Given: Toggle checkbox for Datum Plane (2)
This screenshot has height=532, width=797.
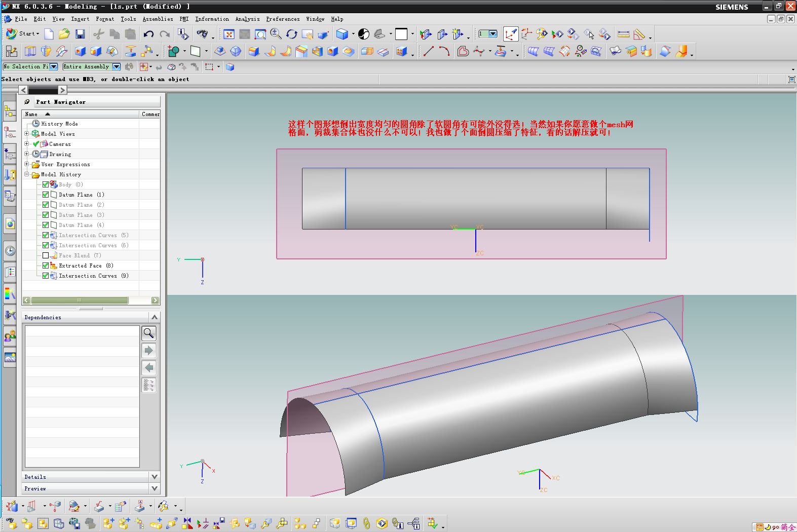Looking at the screenshot, I should pyautogui.click(x=46, y=205).
